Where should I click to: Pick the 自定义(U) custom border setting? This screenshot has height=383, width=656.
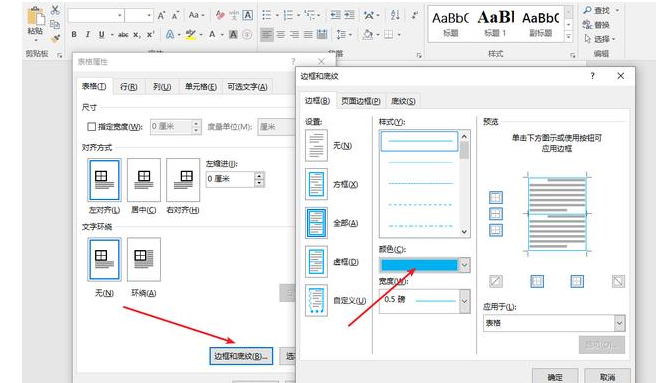coord(316,301)
